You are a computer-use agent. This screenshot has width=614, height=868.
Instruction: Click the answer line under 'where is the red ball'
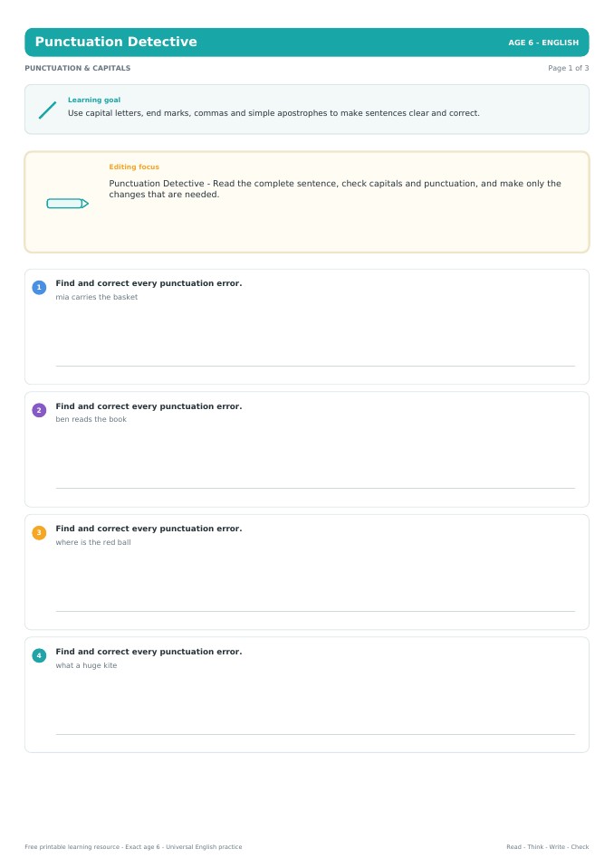tap(315, 611)
